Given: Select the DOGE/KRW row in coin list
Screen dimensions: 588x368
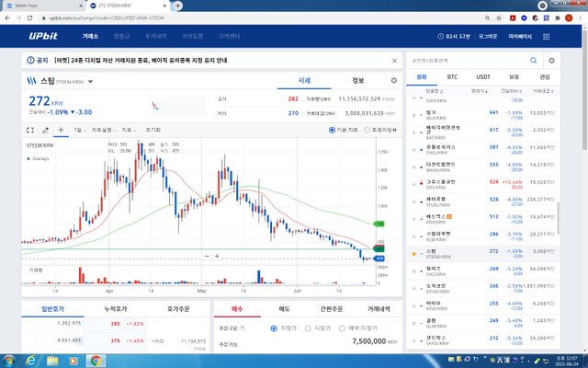Looking at the screenshot, I should coord(483,289).
